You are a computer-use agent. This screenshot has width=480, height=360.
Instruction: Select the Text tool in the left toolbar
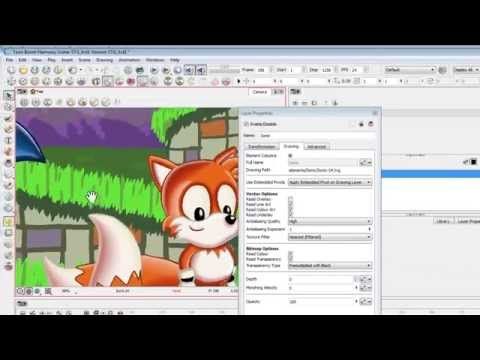pyautogui.click(x=9, y=140)
